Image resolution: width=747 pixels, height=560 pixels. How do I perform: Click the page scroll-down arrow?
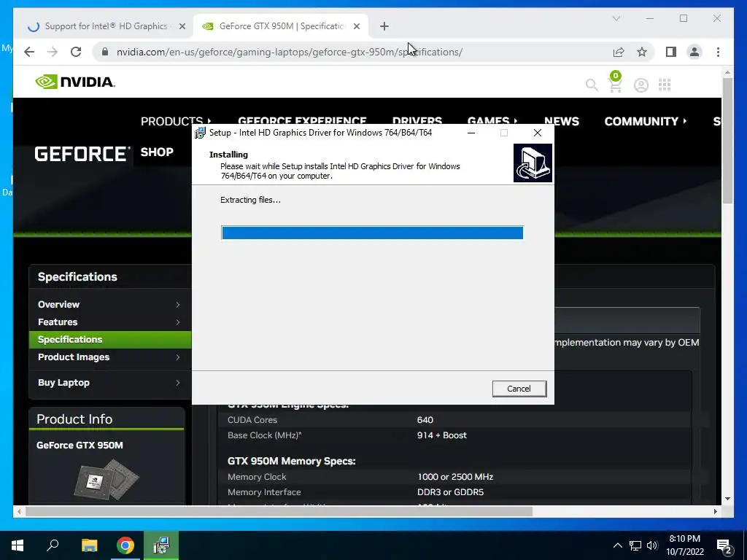point(727,499)
